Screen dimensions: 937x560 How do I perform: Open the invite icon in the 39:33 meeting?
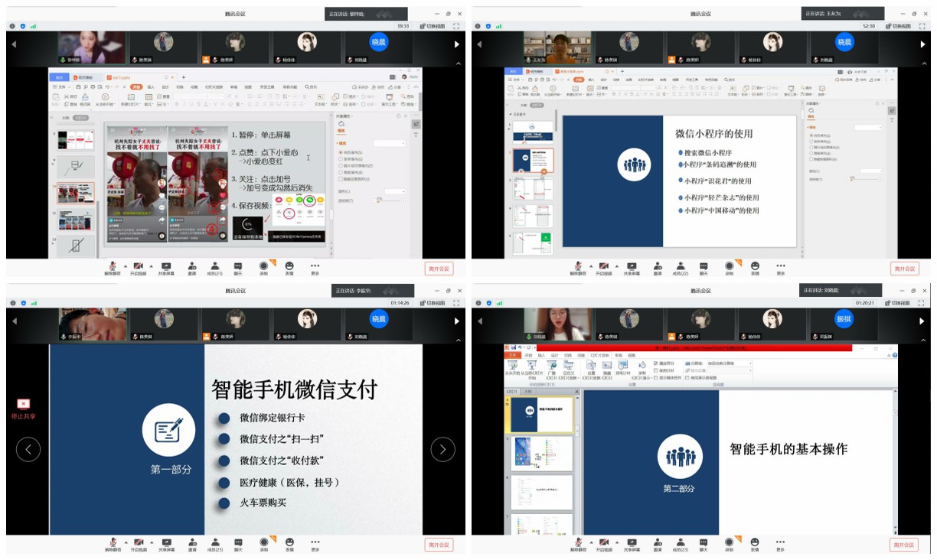(192, 268)
